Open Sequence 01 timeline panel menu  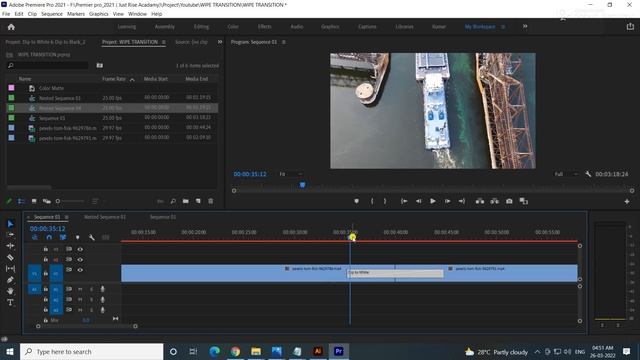[66, 217]
